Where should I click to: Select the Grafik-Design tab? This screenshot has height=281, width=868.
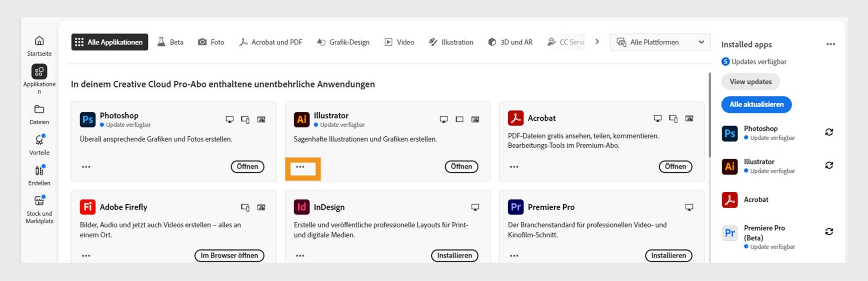pos(343,42)
